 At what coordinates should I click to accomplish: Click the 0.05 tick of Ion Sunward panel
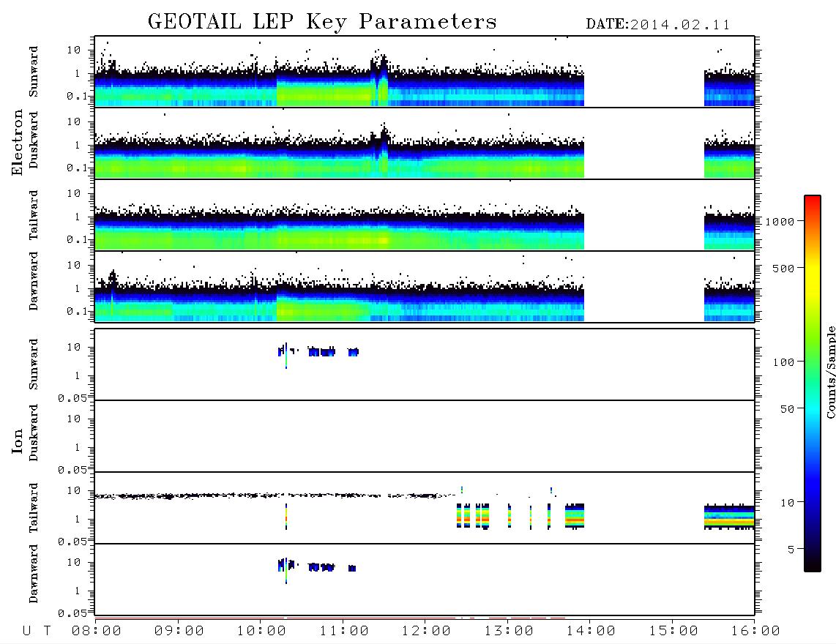74,398
